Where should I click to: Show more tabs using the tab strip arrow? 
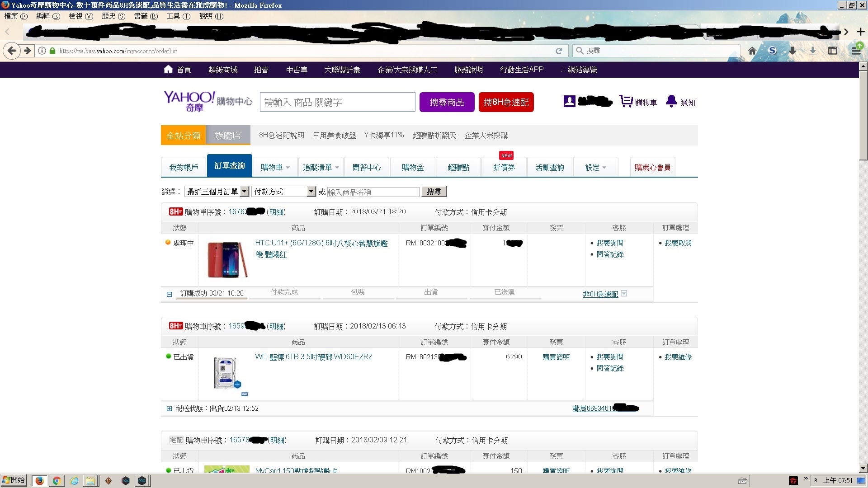pyautogui.click(x=846, y=32)
